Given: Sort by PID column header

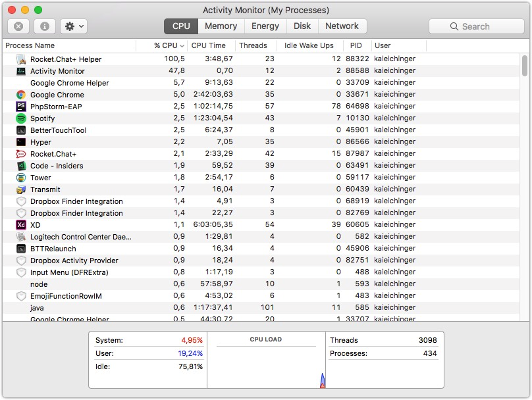Looking at the screenshot, I should click(357, 45).
